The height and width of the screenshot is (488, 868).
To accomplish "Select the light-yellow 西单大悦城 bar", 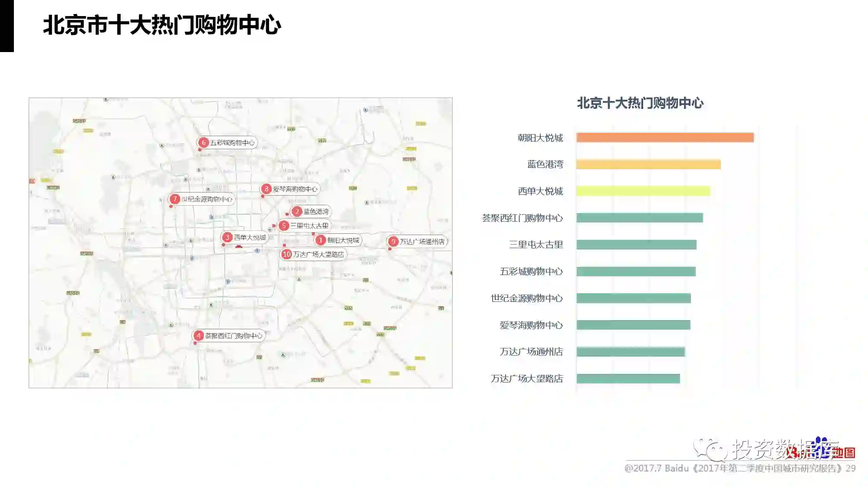I will pyautogui.click(x=643, y=191).
